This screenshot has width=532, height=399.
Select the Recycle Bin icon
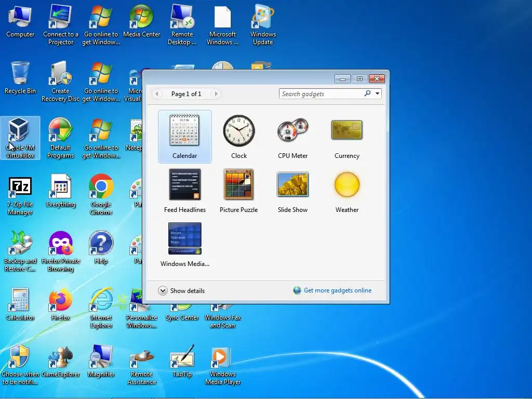pos(20,78)
